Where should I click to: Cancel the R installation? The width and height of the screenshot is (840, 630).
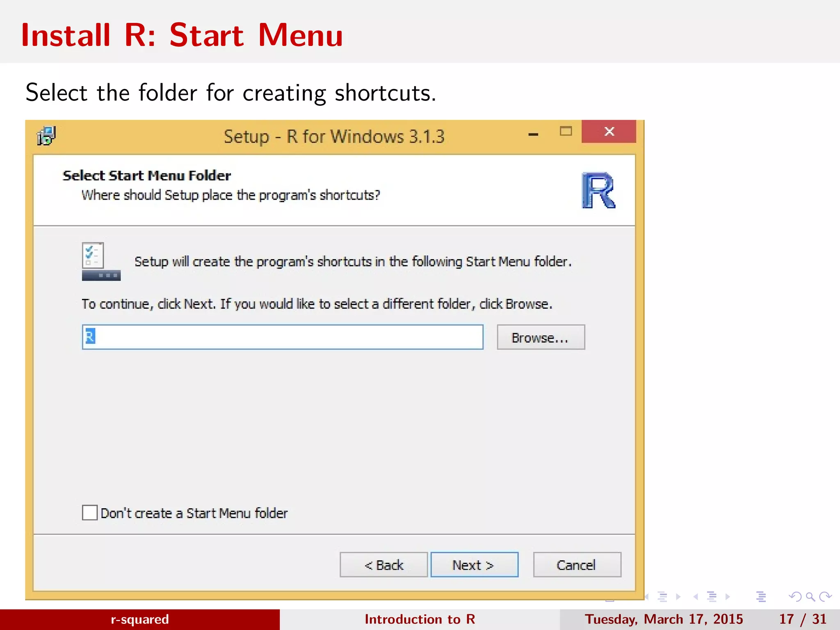click(577, 565)
